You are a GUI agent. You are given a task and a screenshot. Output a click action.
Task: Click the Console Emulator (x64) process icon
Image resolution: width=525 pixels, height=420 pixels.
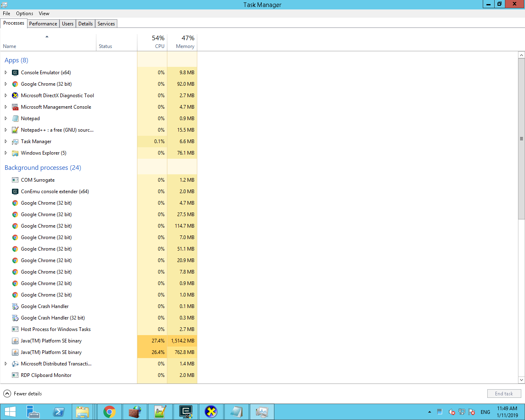[x=15, y=73]
